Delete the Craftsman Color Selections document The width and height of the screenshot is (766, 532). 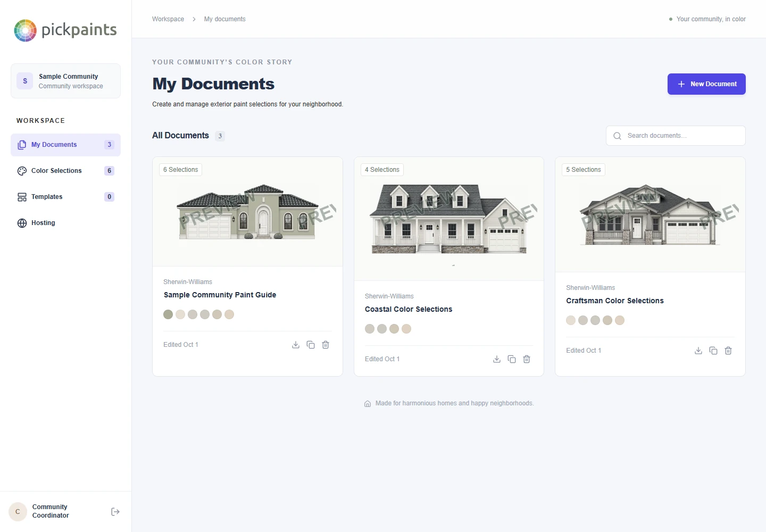728,351
